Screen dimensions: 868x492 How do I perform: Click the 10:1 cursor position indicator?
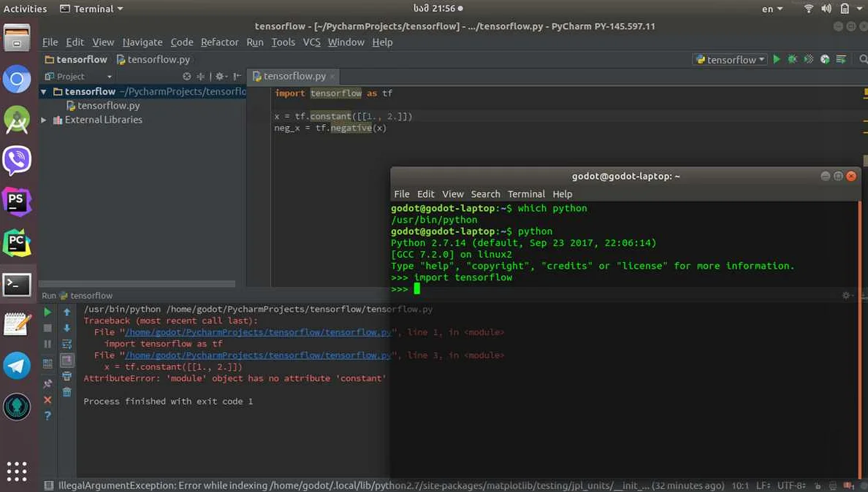click(740, 485)
